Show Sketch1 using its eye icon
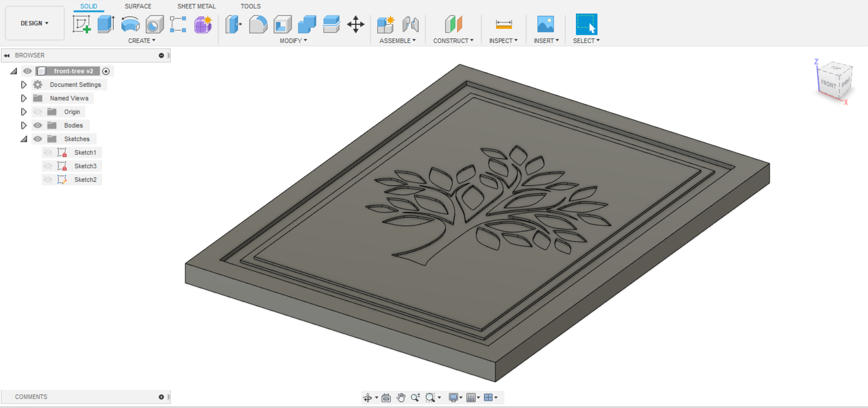Image resolution: width=868 pixels, height=408 pixels. 48,152
